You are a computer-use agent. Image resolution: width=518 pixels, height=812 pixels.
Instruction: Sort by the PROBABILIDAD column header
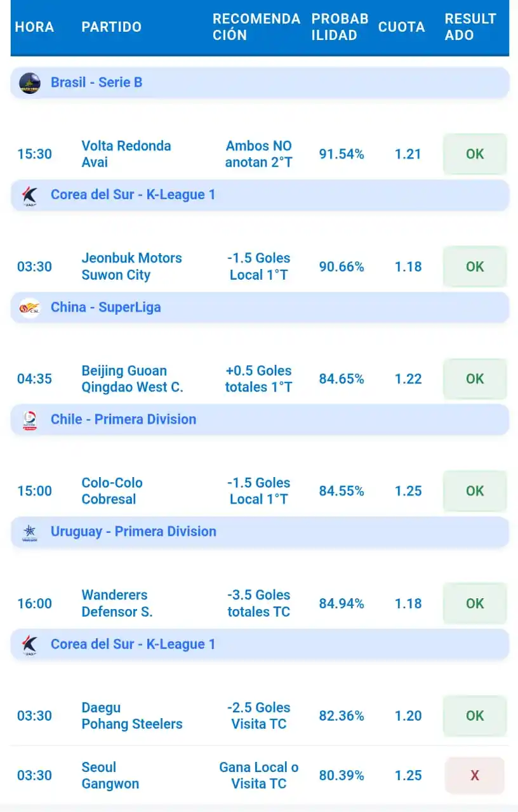pyautogui.click(x=340, y=27)
